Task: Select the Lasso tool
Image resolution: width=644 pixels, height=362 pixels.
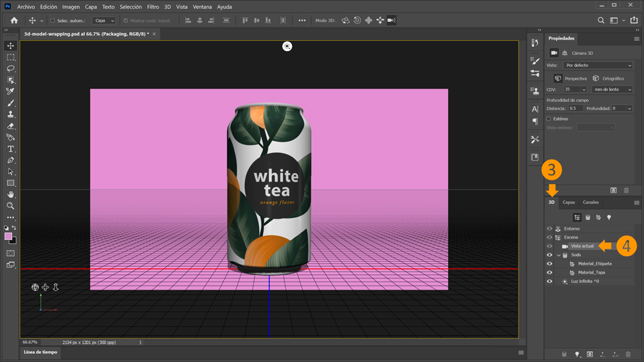Action: 11,69
